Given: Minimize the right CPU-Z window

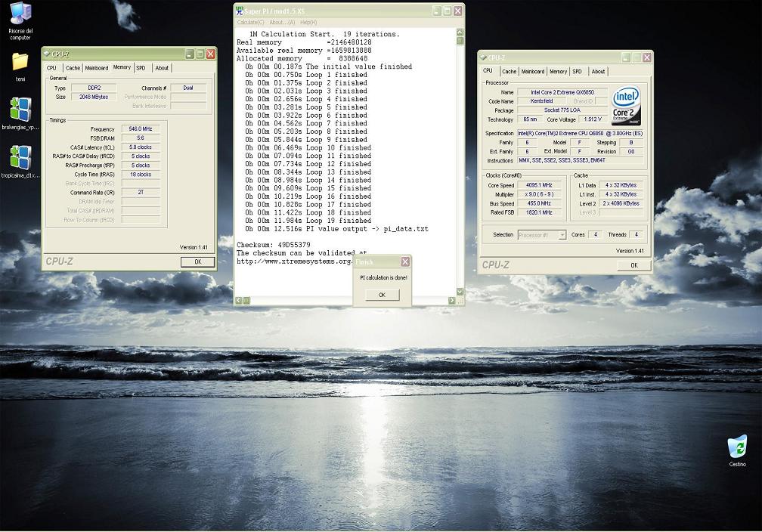Looking at the screenshot, I should [x=626, y=57].
